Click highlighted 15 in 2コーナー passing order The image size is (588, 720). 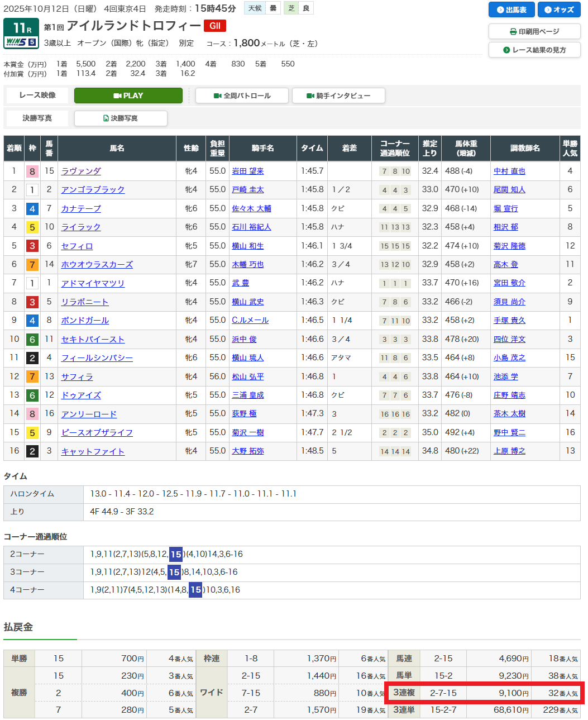coord(176,554)
